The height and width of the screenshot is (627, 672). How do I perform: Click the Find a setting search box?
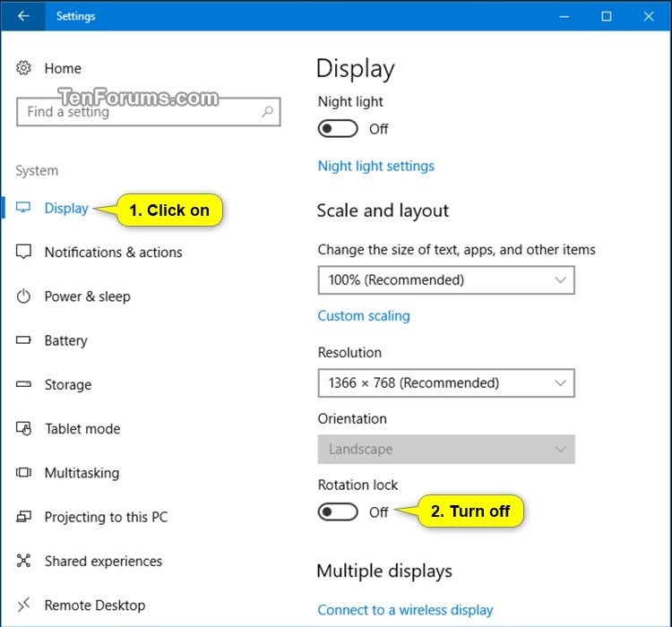(x=139, y=112)
